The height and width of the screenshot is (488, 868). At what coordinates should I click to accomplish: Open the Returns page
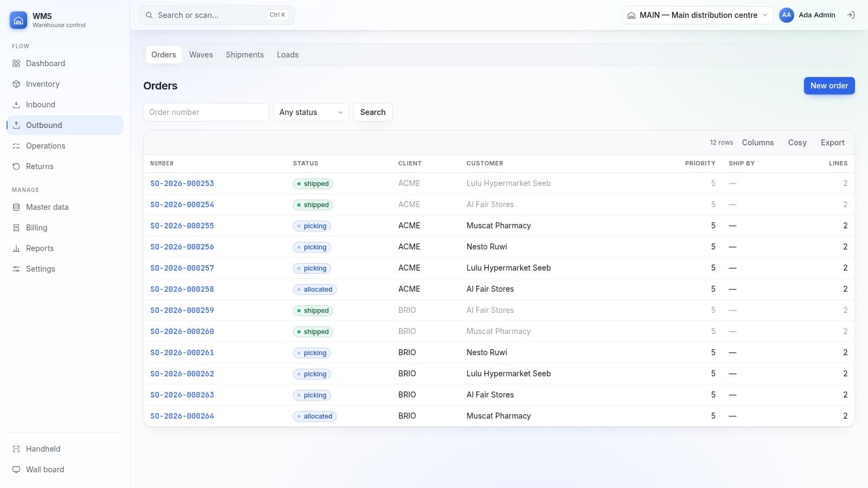pos(65,166)
